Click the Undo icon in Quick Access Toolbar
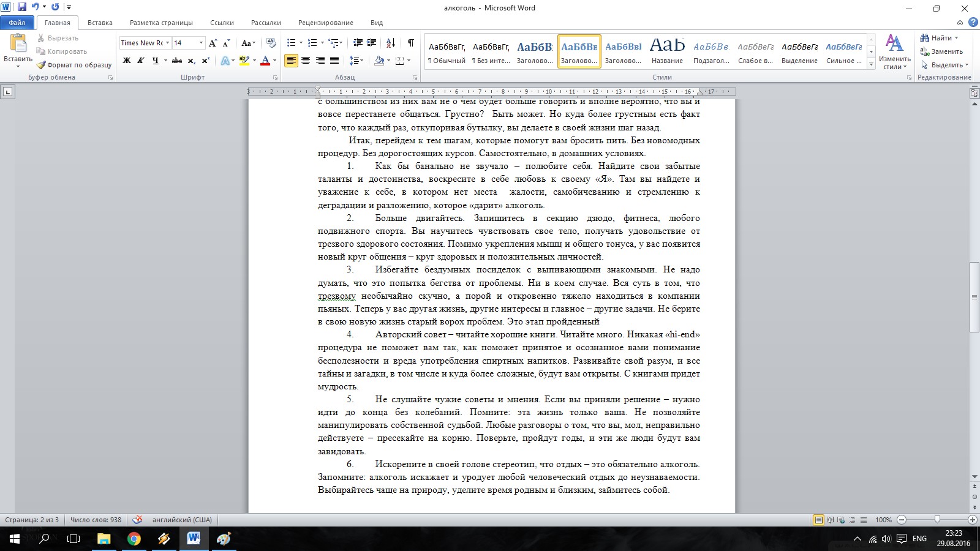This screenshot has width=980, height=551. (36, 7)
